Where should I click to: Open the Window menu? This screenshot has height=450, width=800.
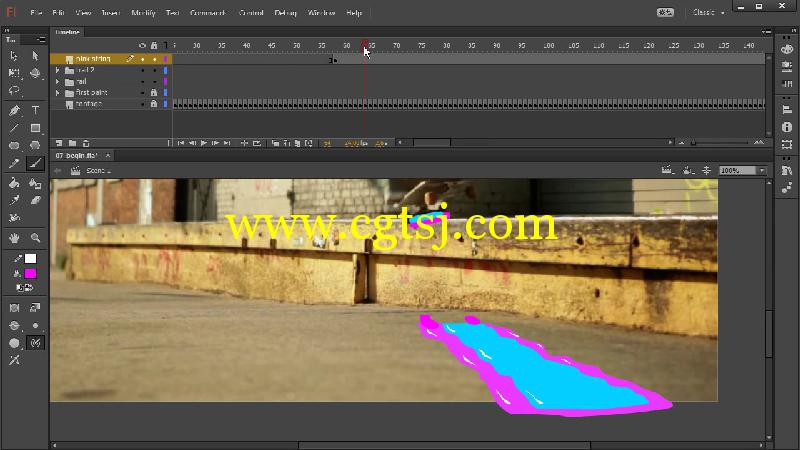pos(321,13)
